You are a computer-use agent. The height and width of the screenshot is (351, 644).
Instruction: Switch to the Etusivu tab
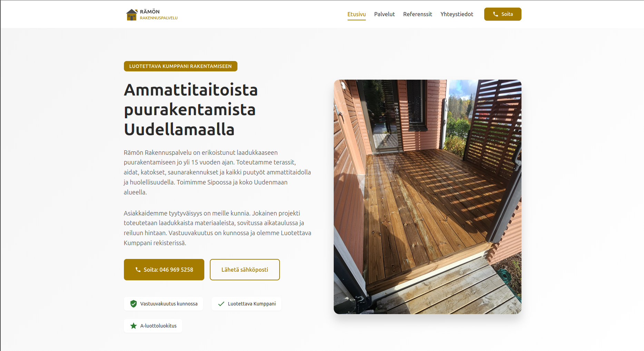pyautogui.click(x=357, y=14)
